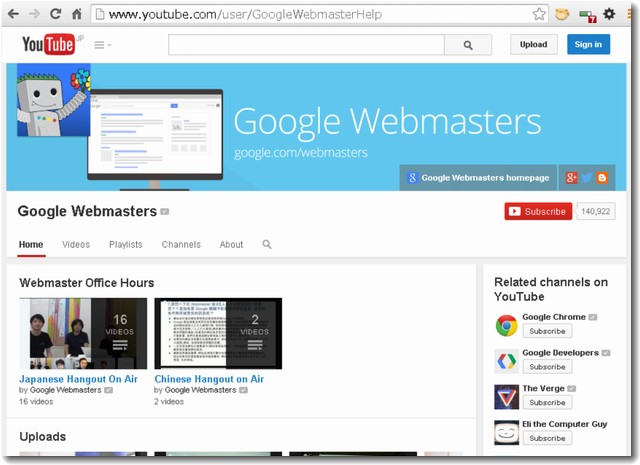Subscribe to Eli the Computer Guy channel
Viewport: 640px width, 465px height.
click(547, 438)
